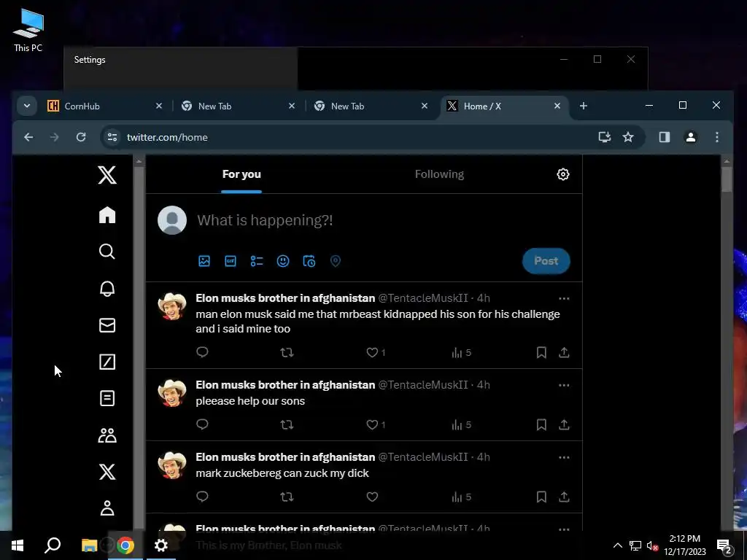Focus the twitter.com/home address bar
Screen dimensions: 747x560
373,137
